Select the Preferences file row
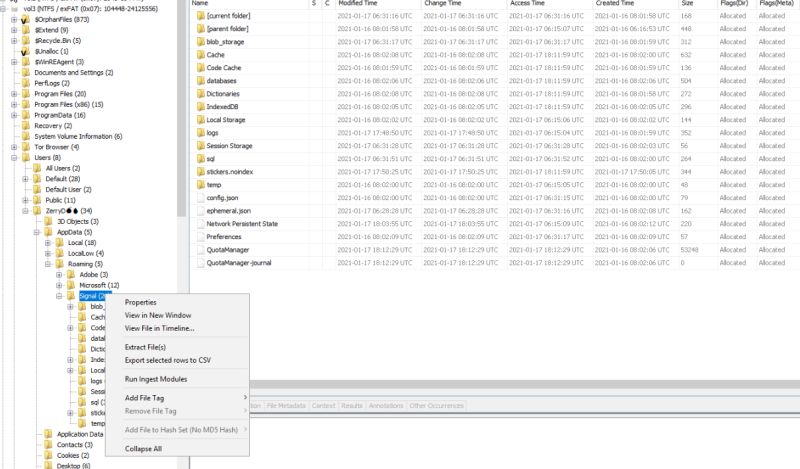 click(495, 237)
